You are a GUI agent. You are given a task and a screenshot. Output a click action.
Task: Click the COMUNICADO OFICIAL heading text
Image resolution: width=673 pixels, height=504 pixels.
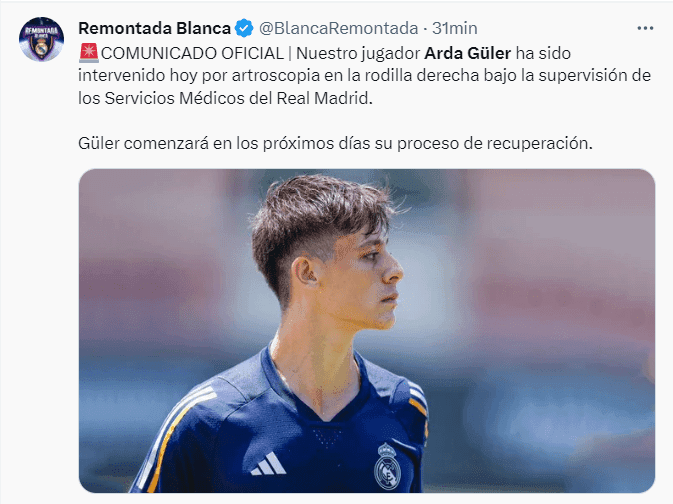pos(192,53)
